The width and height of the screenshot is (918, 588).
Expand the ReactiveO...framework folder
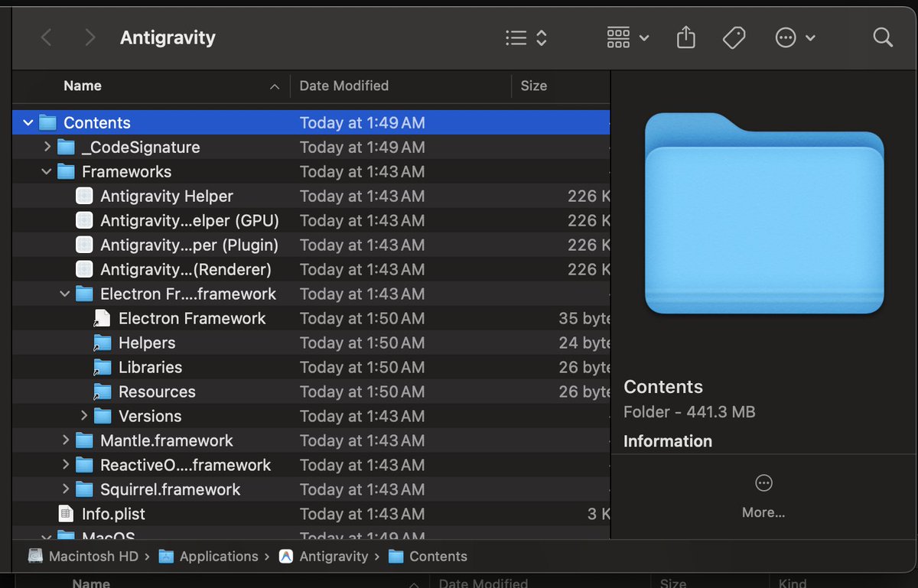(66, 465)
